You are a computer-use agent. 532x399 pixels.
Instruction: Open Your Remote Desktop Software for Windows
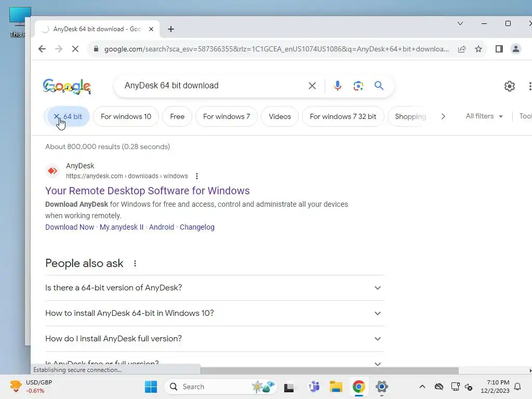148,191
